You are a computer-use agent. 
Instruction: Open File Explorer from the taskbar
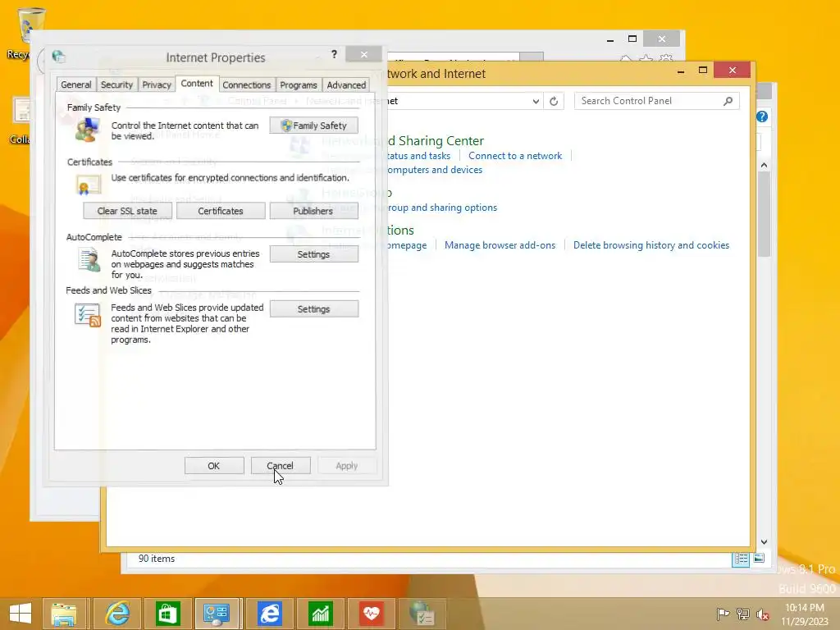coord(64,614)
